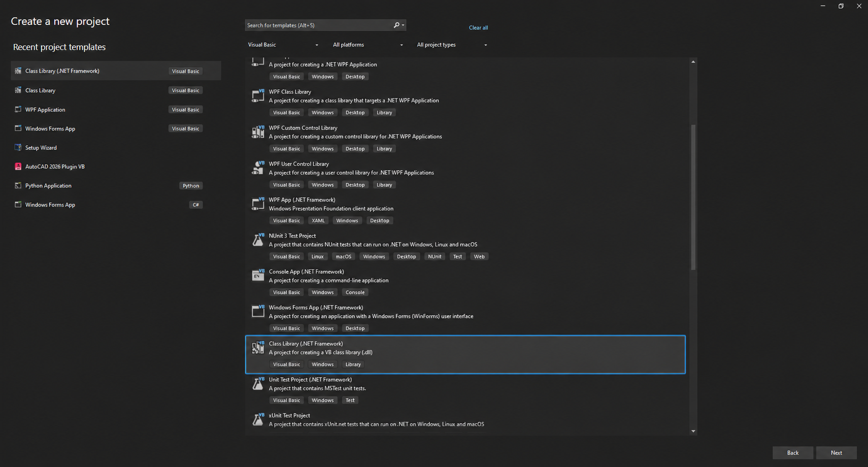Select xUnit Test Project template title
Screen dimensions: 868x467
coord(289,416)
